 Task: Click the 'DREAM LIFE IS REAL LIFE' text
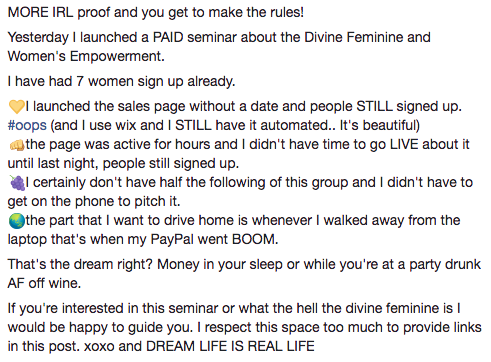[230, 347]
